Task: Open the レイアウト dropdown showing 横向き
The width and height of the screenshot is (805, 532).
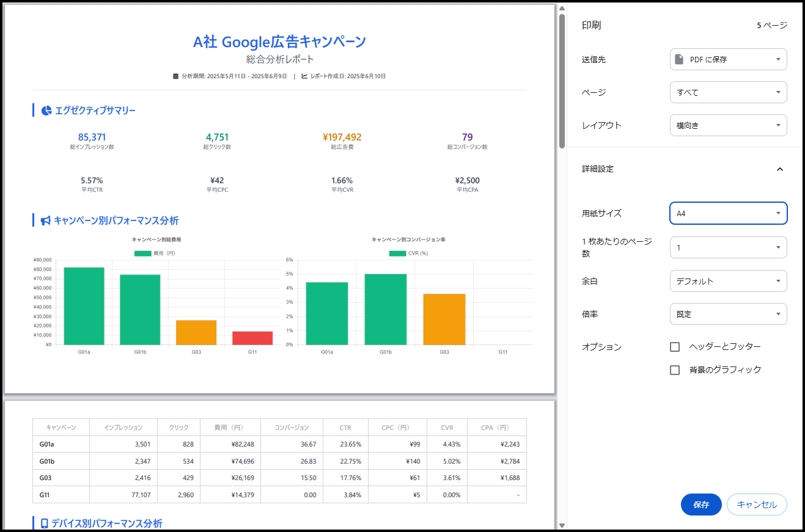Action: coord(728,125)
